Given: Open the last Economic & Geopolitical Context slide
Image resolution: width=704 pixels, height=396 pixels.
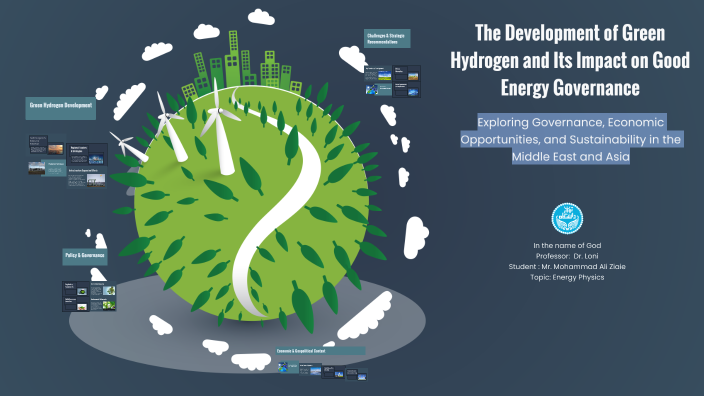Looking at the screenshot, I should [357, 374].
